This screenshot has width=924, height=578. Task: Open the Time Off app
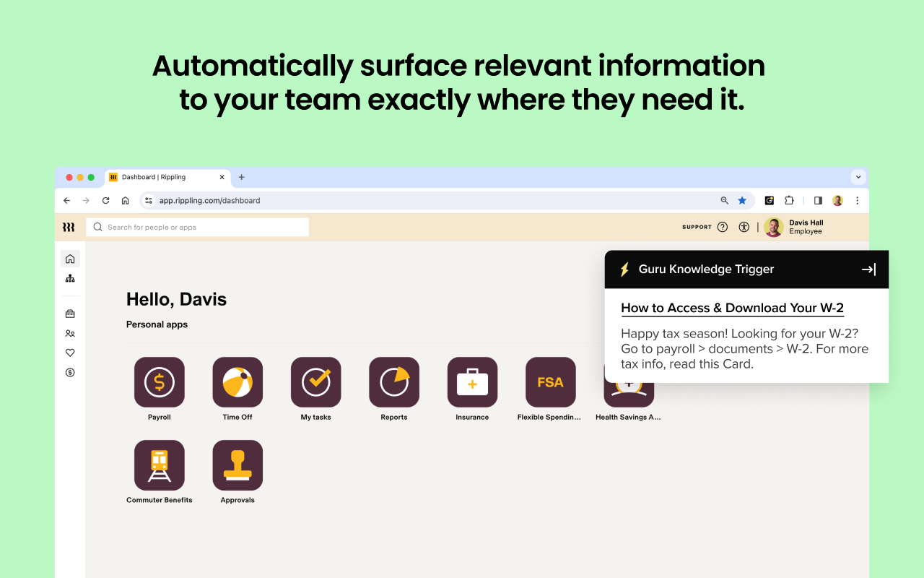(237, 382)
